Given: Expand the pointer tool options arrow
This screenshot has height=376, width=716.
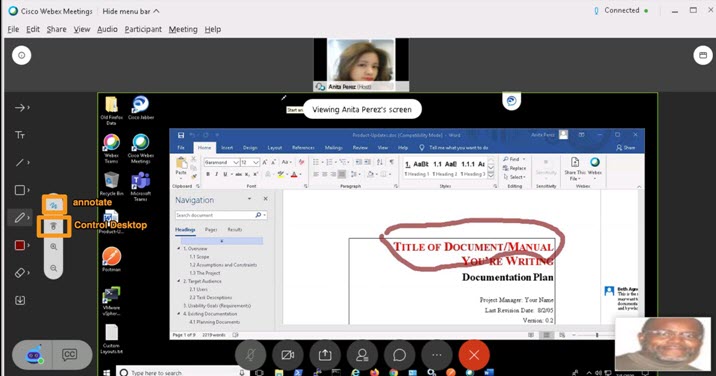Looking at the screenshot, I should coord(29,108).
